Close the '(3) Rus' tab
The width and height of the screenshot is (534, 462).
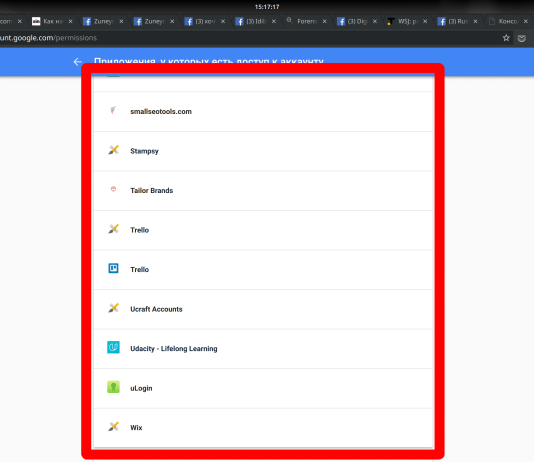[475, 21]
